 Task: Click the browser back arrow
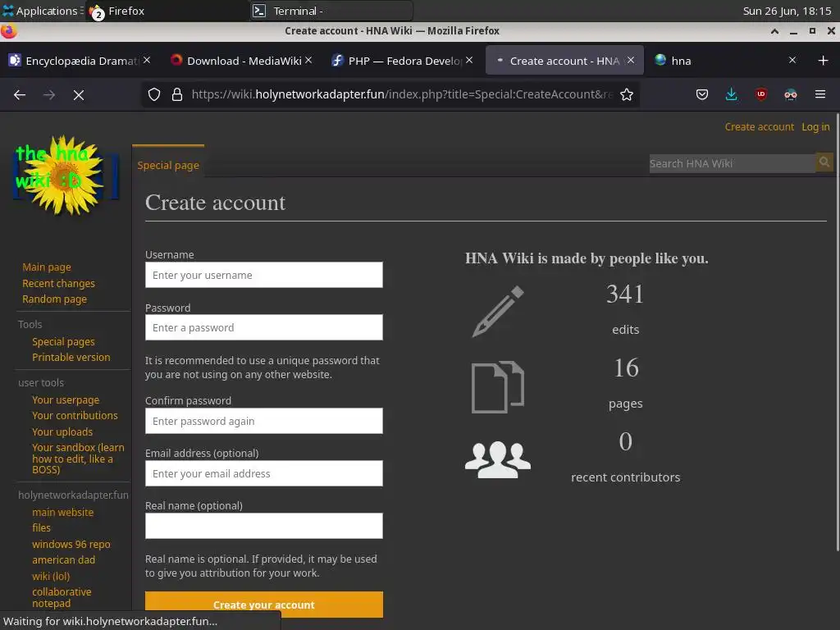coord(20,95)
